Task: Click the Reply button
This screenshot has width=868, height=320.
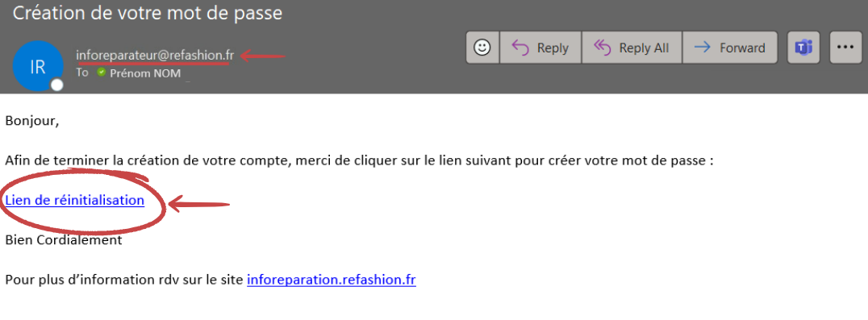Action: click(540, 48)
